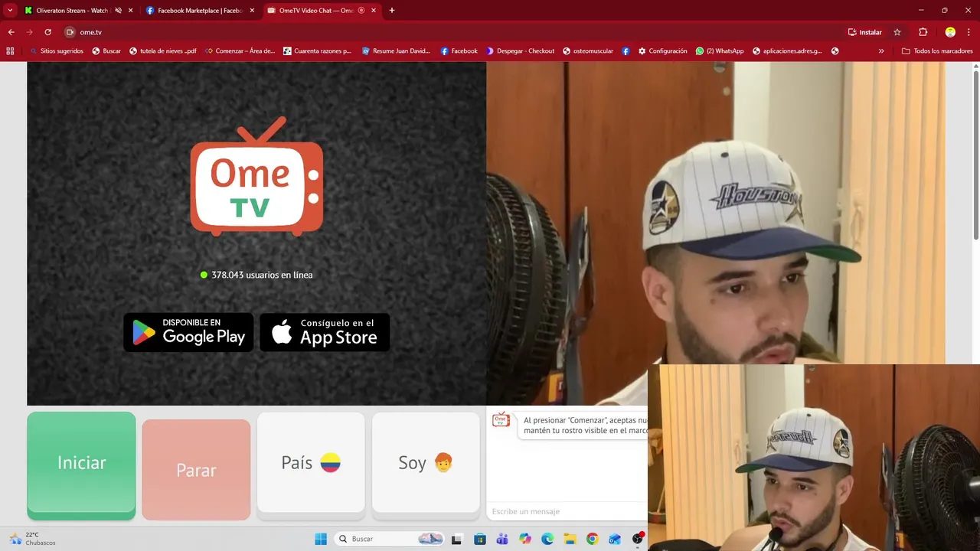The width and height of the screenshot is (980, 551).
Task: Click the OmeTV avatar in chat message
Action: pyautogui.click(x=501, y=419)
